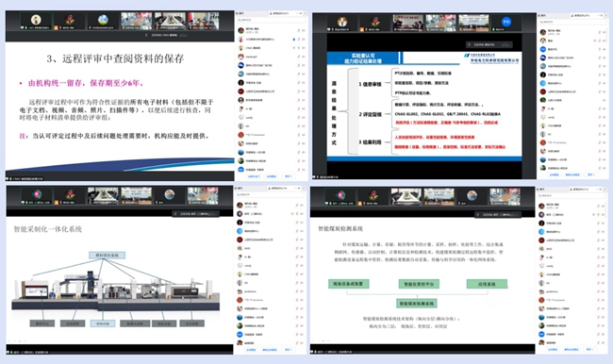Expand the 更多 dropdown below the top-left participant list
The height and width of the screenshot is (364, 613).
tap(289, 176)
